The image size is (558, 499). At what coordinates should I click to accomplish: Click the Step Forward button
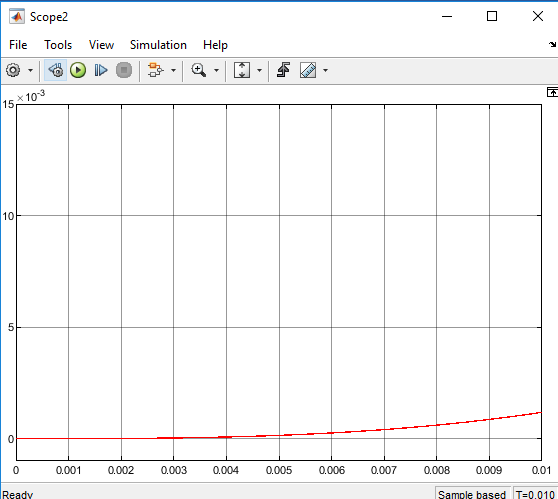click(x=101, y=70)
